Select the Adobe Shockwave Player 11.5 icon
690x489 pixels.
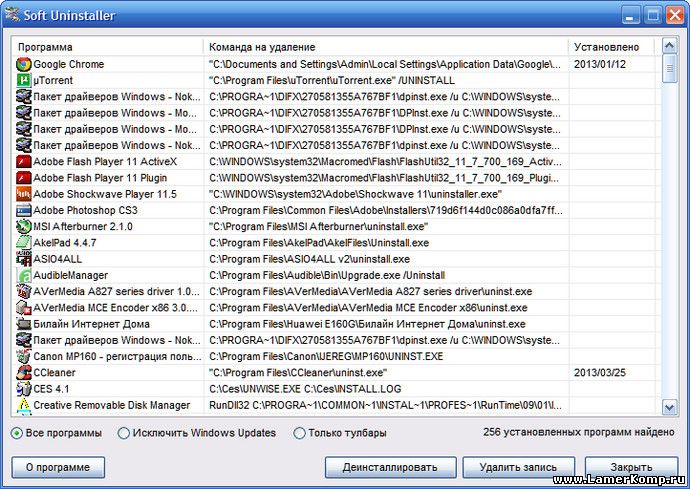[23, 194]
